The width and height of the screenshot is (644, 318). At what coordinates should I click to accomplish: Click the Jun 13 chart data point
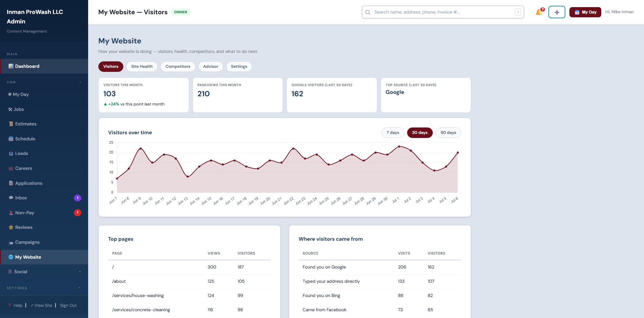coord(187,177)
